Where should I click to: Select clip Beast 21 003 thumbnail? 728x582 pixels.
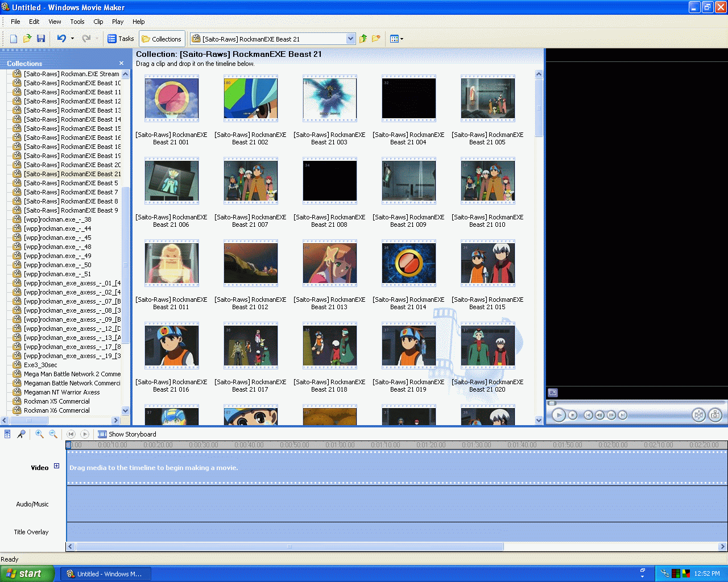point(330,99)
